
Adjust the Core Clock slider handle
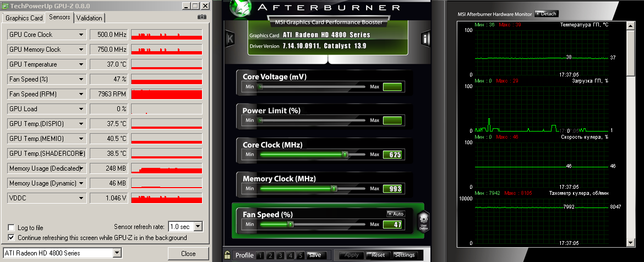345,155
